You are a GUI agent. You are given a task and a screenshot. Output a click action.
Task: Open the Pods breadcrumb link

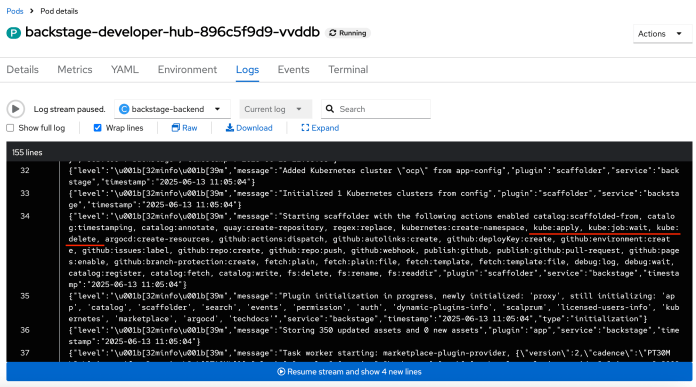pos(15,11)
